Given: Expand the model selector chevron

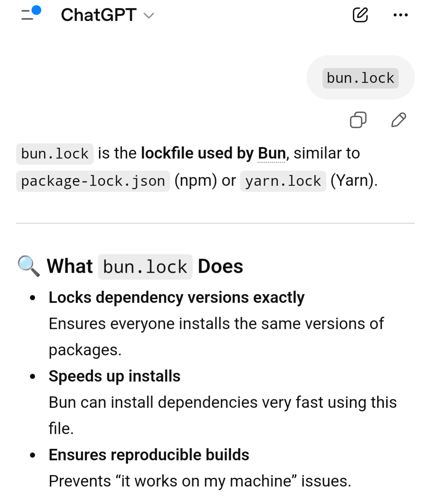Looking at the screenshot, I should point(149,15).
